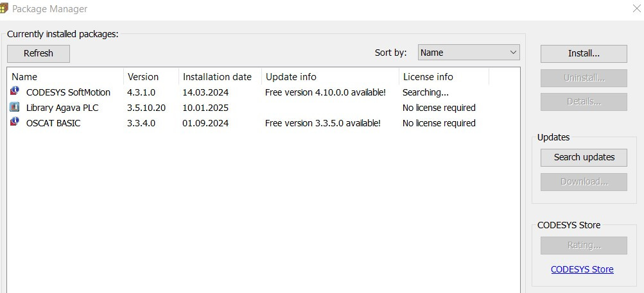644x293 pixels.
Task: Click the Library Agava PLC package icon
Action: (x=15, y=107)
